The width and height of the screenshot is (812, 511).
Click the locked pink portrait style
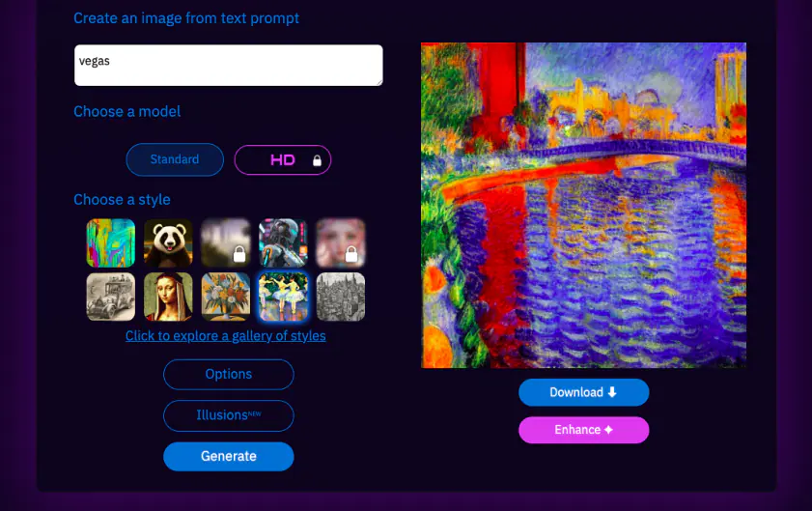coord(341,242)
